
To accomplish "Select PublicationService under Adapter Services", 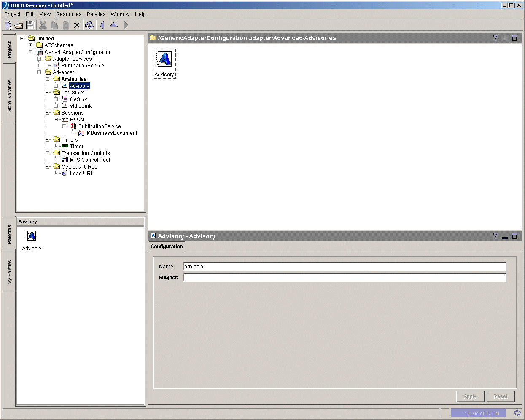I will pos(83,66).
